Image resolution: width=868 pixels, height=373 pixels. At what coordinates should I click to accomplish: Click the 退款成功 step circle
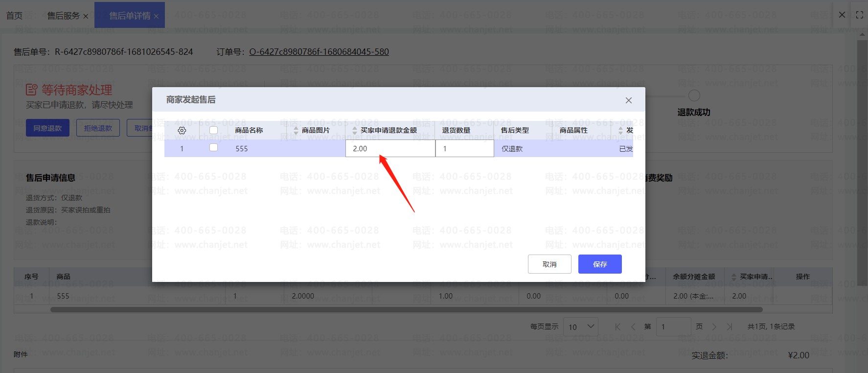click(x=694, y=95)
